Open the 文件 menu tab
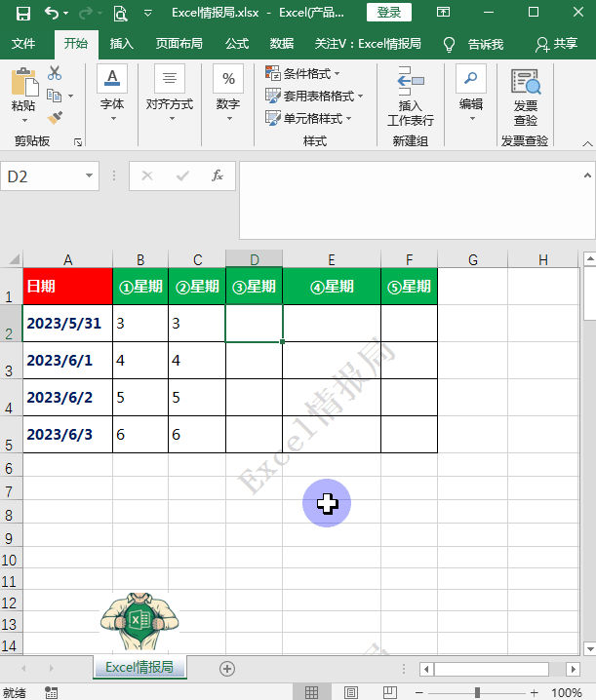 (x=23, y=44)
